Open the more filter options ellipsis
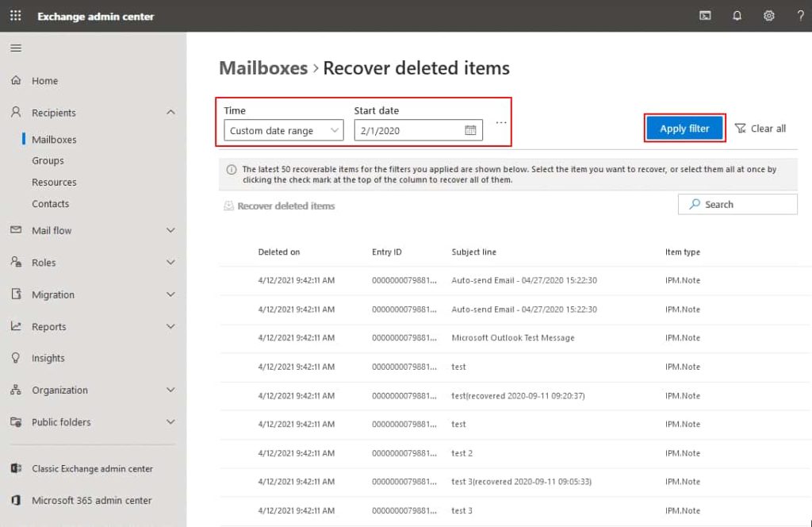This screenshot has height=527, width=812. [x=500, y=120]
